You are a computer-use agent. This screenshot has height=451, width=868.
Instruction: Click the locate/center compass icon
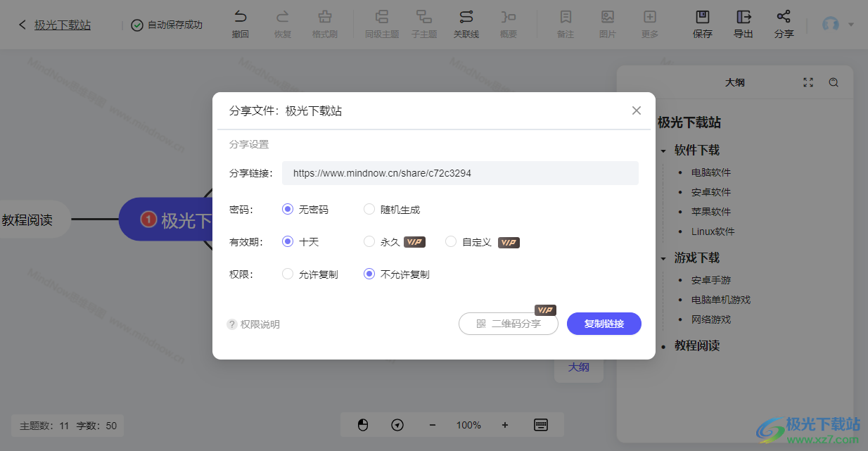click(397, 425)
